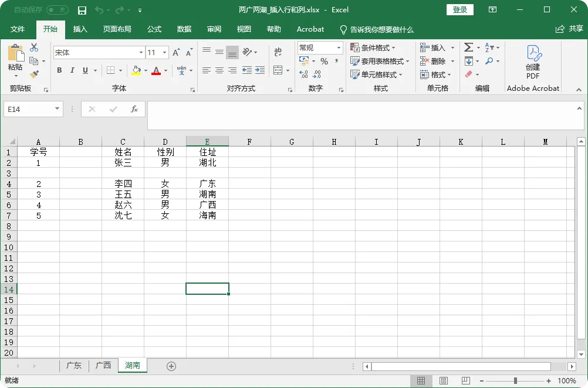588x388 pixels.
Task: Click the Decrease Indent icon
Action: (246, 70)
